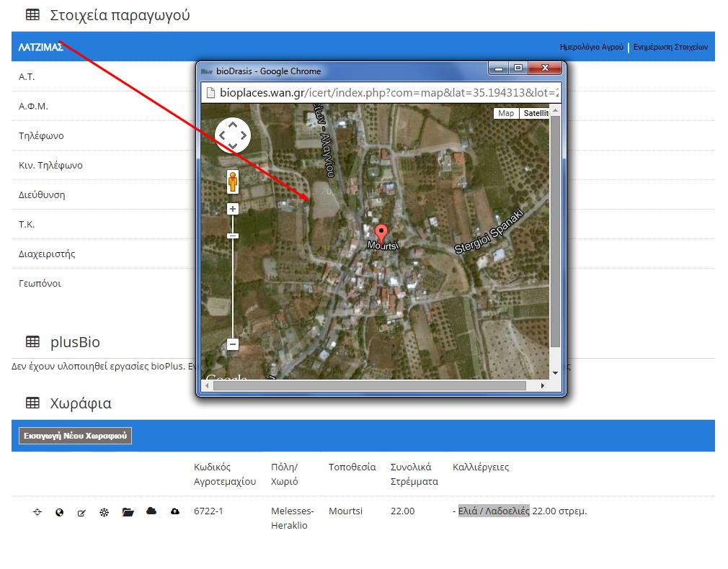Click the Stergioi Spanaki street label on map

(x=489, y=232)
